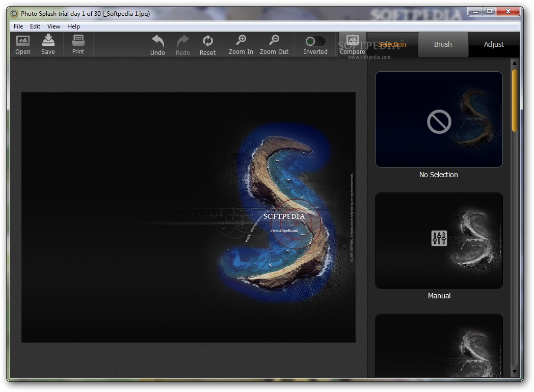Switch to the Selection tab

click(392, 44)
